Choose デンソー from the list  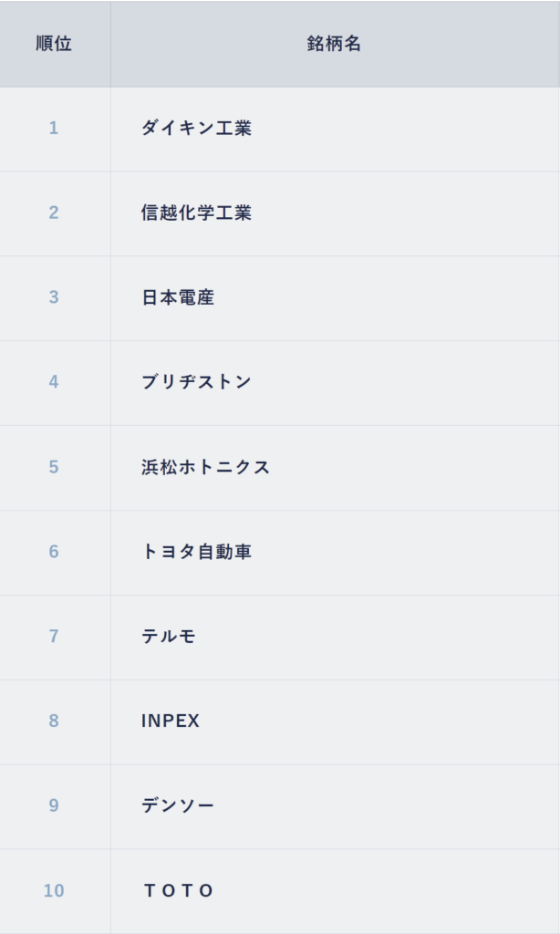178,806
